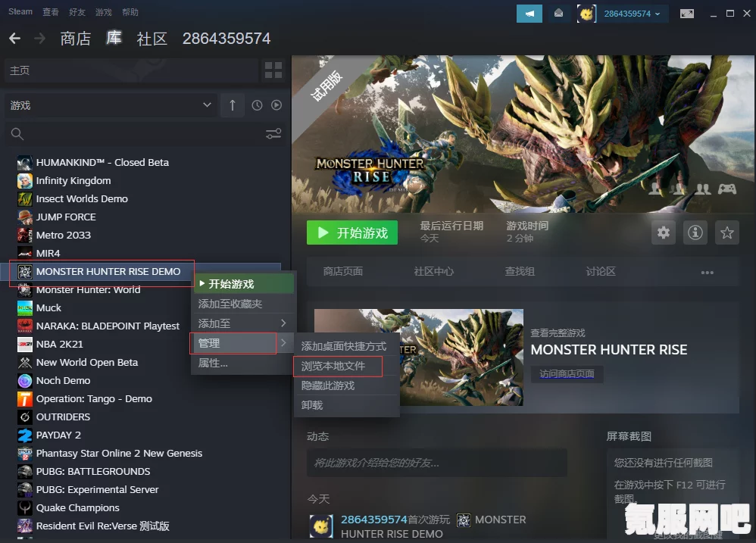Click the Metro 2033 game icon
The width and height of the screenshot is (756, 543).
(24, 235)
